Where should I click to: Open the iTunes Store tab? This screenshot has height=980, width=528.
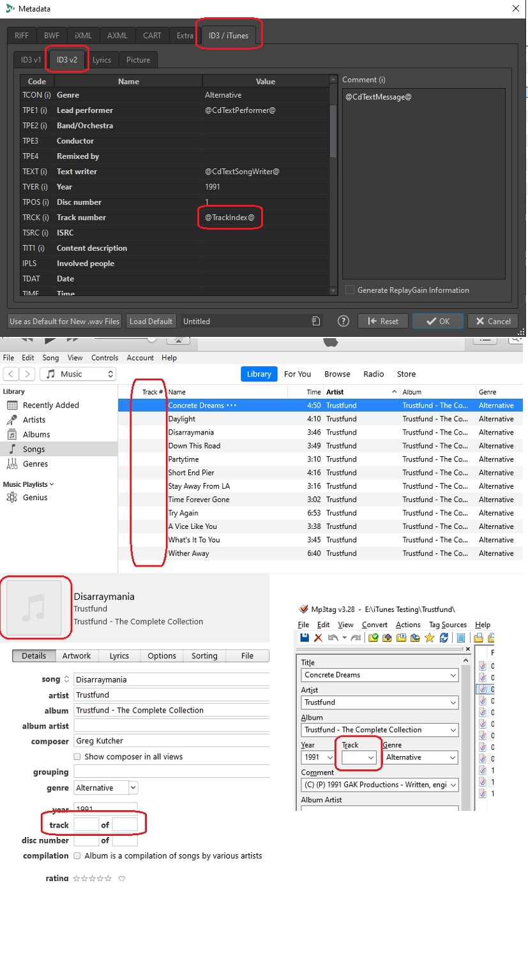(406, 374)
